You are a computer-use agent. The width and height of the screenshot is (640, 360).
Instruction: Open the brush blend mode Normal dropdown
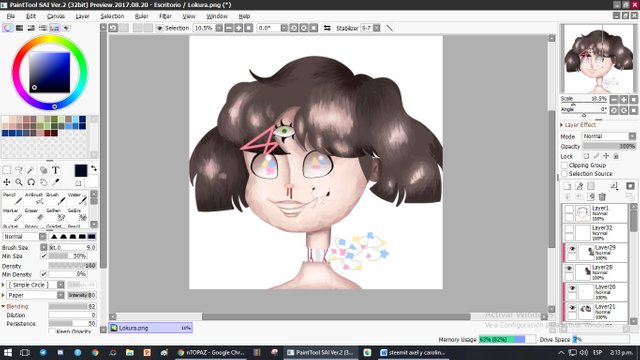(24, 236)
